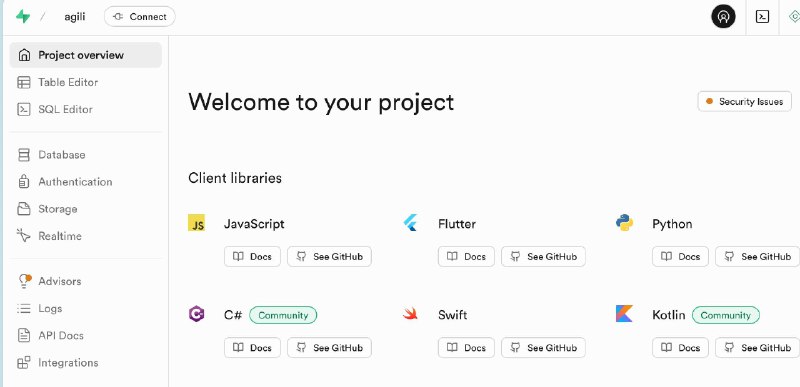Click the Connect button
Image resolution: width=800 pixels, height=387 pixels.
tap(140, 17)
